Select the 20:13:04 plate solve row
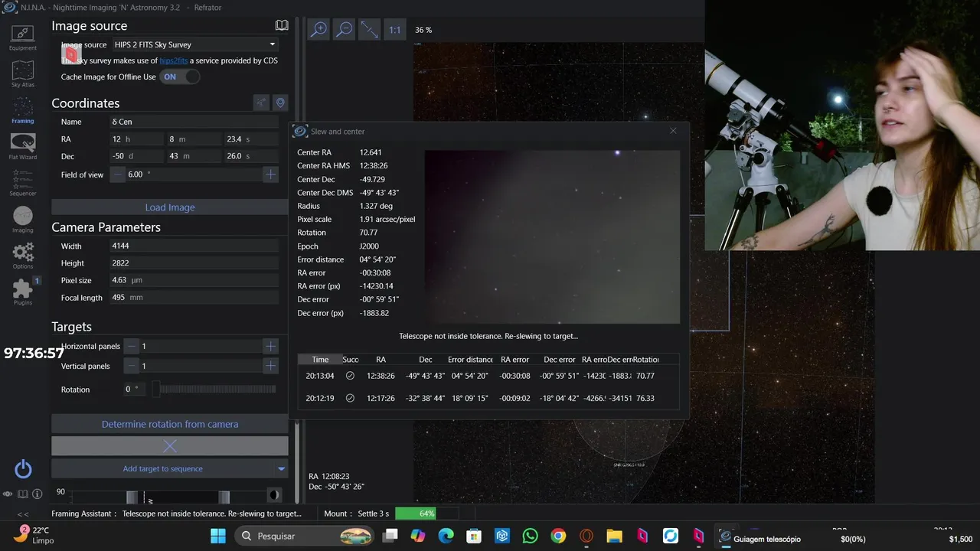This screenshot has width=980, height=551. pos(488,376)
